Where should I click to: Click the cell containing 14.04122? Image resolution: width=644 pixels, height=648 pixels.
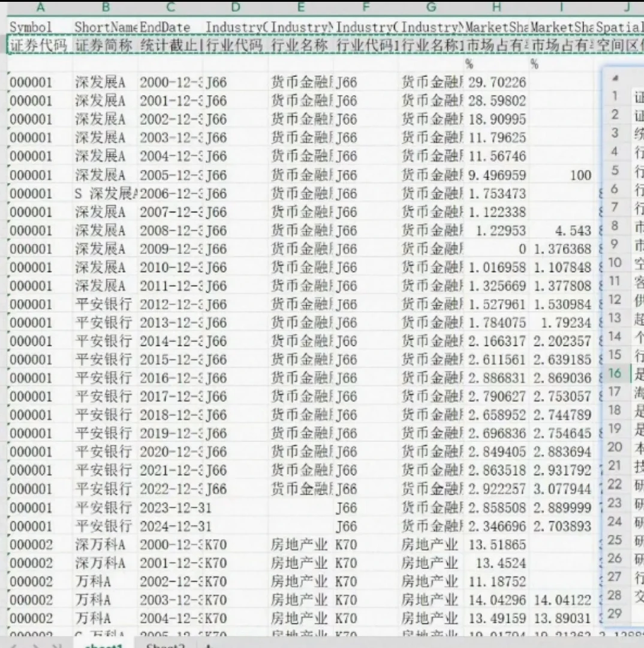562,600
